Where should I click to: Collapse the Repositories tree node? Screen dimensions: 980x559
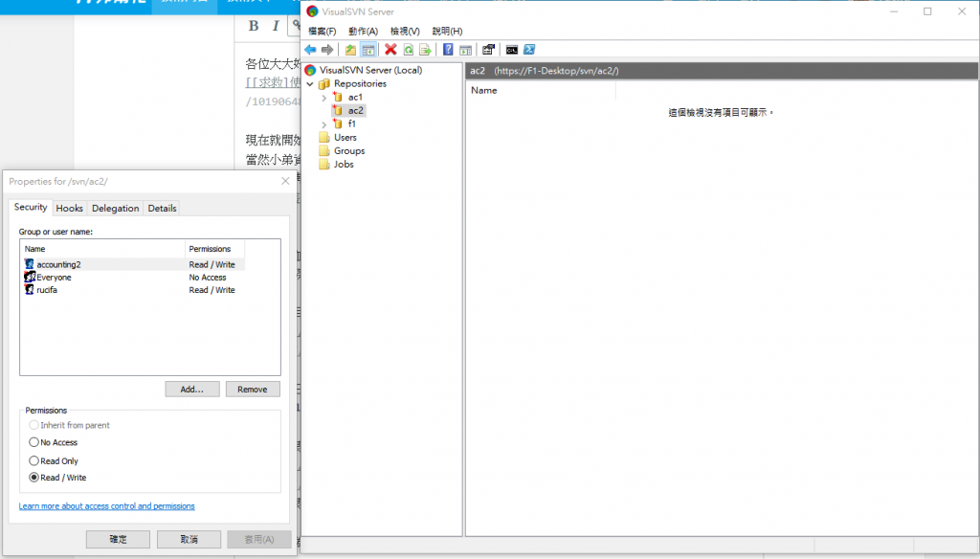[x=310, y=84]
